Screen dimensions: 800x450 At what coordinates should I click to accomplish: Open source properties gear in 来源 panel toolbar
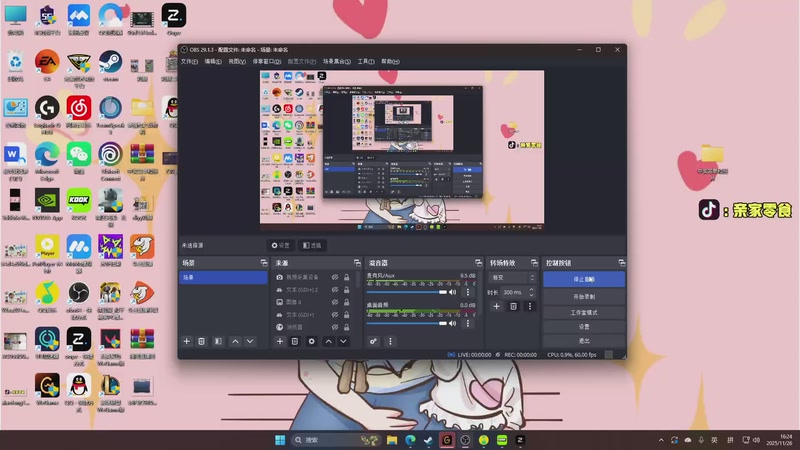(312, 341)
